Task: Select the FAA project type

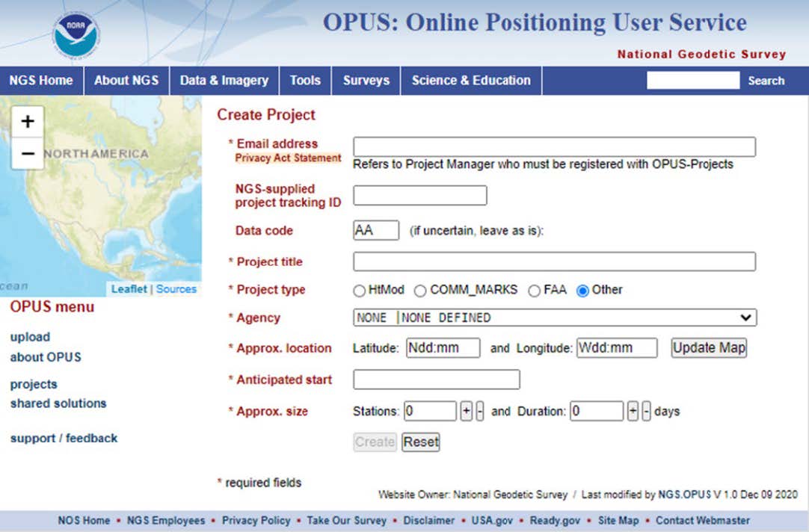Action: click(534, 291)
